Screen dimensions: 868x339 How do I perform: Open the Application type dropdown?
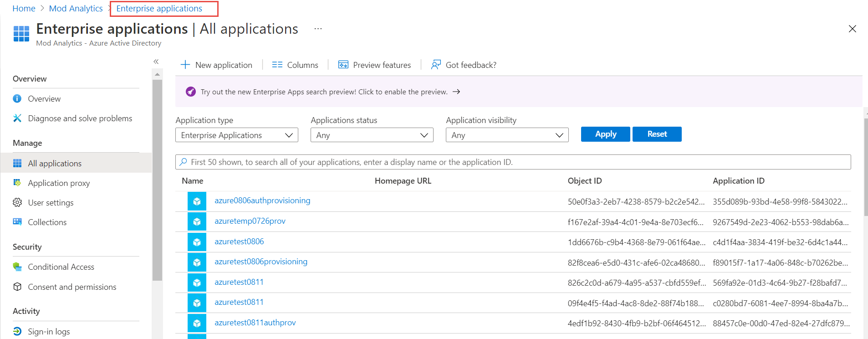click(237, 135)
